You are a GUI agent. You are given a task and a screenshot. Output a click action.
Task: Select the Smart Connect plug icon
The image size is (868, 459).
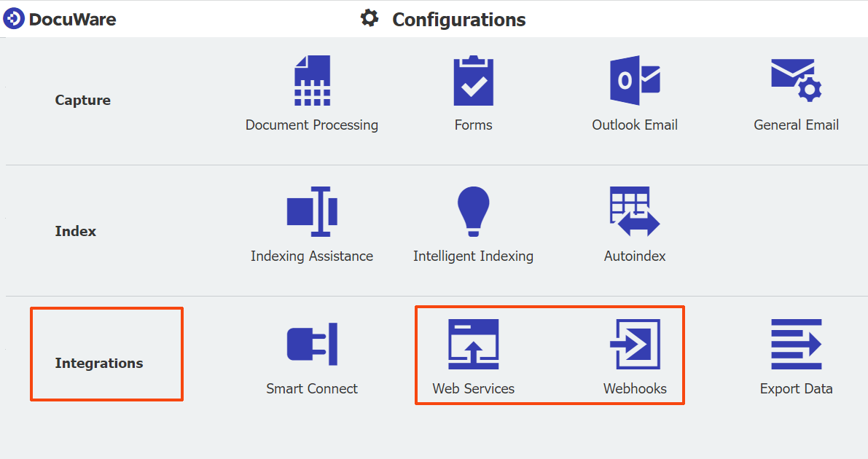click(312, 344)
